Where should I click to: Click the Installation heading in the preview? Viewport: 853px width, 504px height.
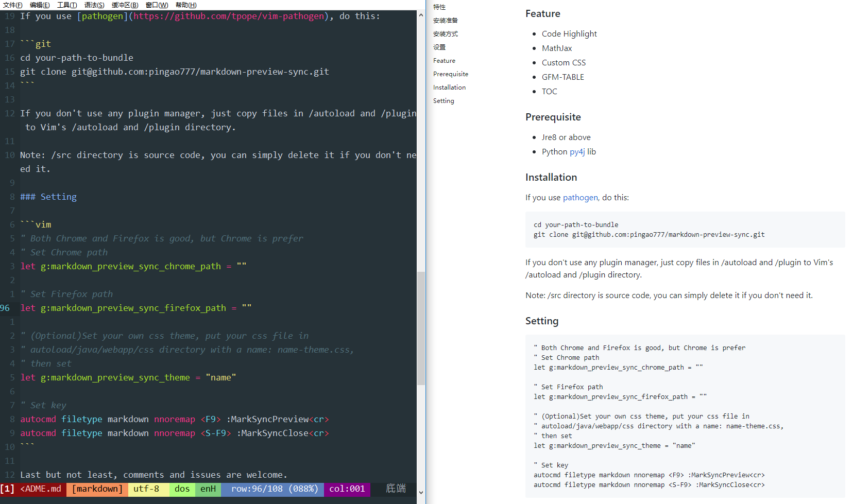(551, 178)
